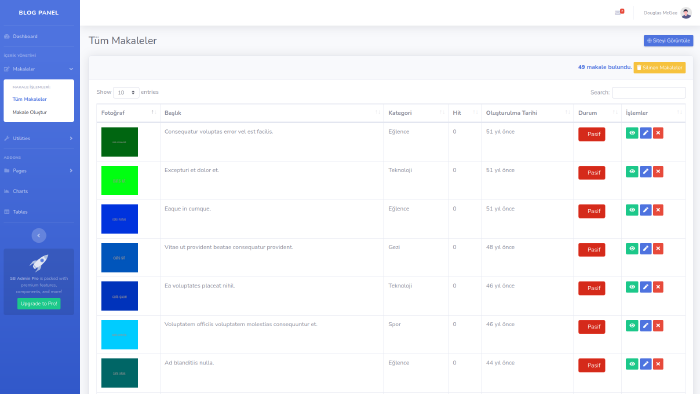Screen dimensions: 700x394
Task: Collapse the sidebar with the round arrow button
Action: click(39, 235)
